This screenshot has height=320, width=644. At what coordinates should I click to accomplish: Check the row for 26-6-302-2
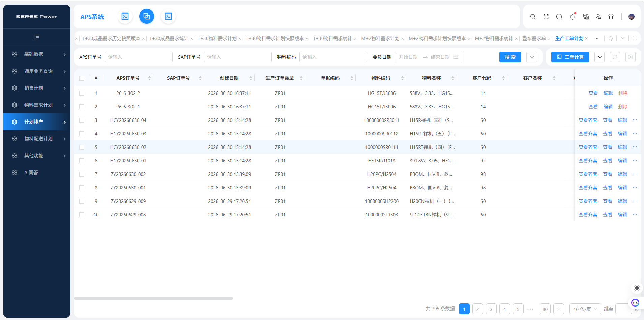(82, 93)
